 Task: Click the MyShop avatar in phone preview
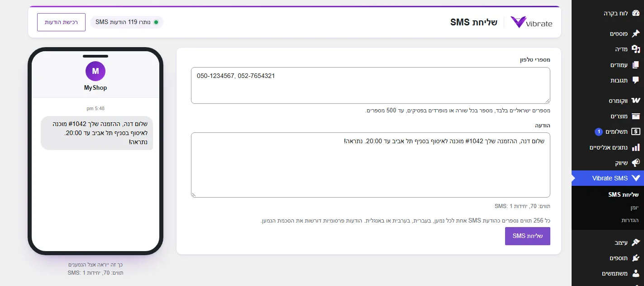[95, 71]
